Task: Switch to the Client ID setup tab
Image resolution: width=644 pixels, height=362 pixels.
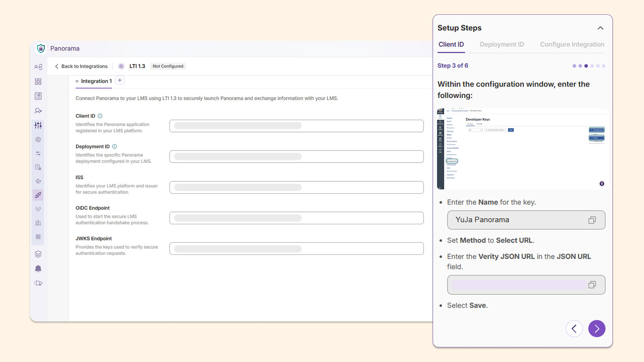Action: tap(451, 45)
